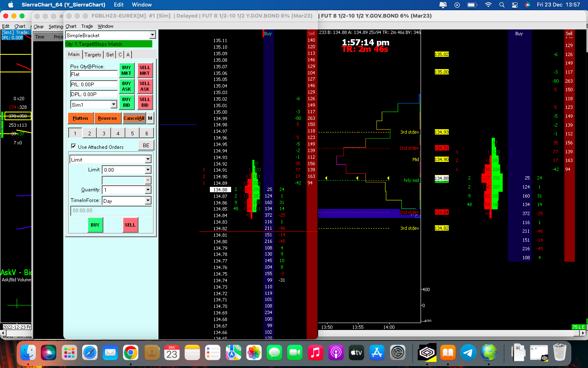The image size is (588, 368).
Task: Launch Apple TV from the dock
Action: click(x=356, y=352)
